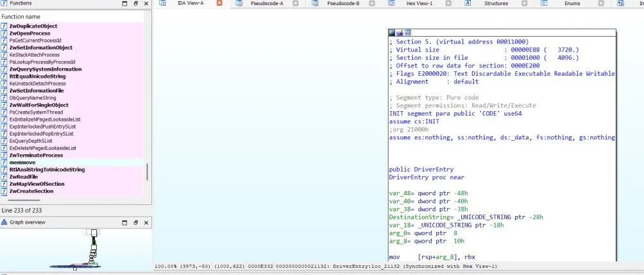Screen dimensions: 644x275
Task: Maximize the Graph overview panel
Action: [x=125, y=223]
